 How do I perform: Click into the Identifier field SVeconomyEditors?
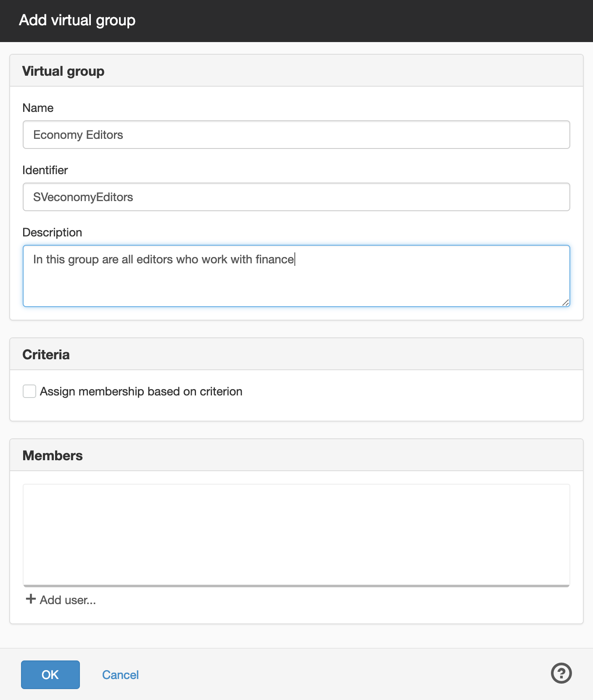[x=296, y=197]
